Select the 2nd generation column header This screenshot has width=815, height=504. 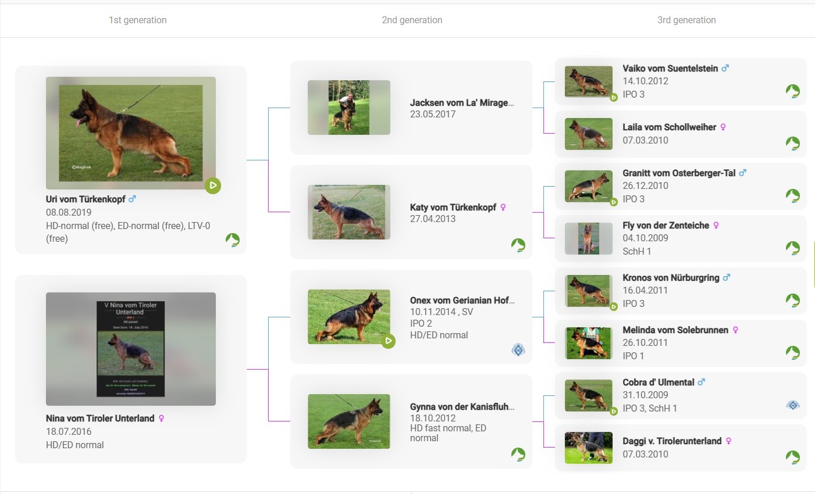pos(412,20)
